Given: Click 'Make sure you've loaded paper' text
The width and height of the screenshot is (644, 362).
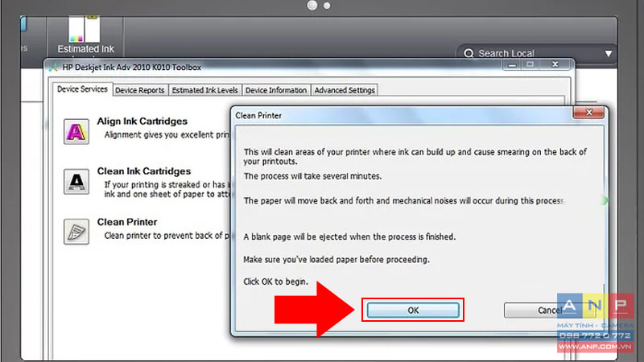Looking at the screenshot, I should [x=336, y=259].
